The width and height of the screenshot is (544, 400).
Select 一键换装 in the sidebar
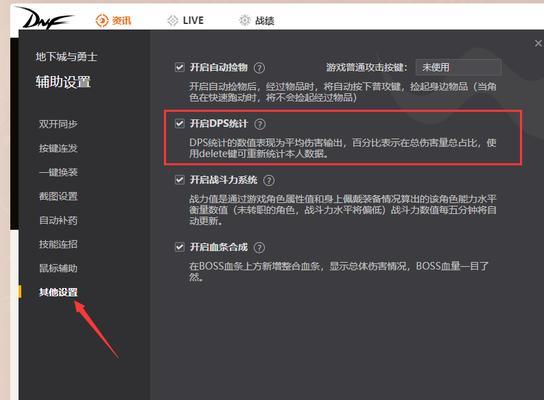click(x=58, y=172)
